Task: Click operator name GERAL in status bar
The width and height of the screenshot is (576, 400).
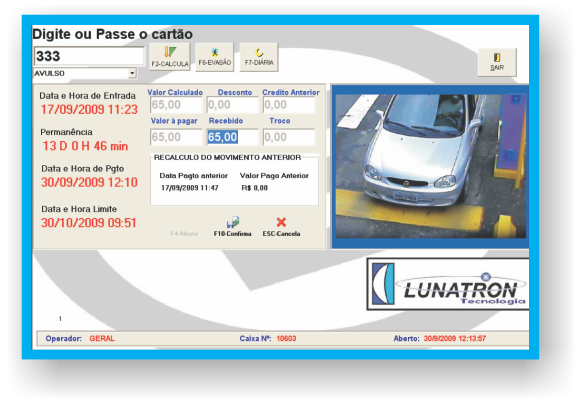Action: coord(102,339)
